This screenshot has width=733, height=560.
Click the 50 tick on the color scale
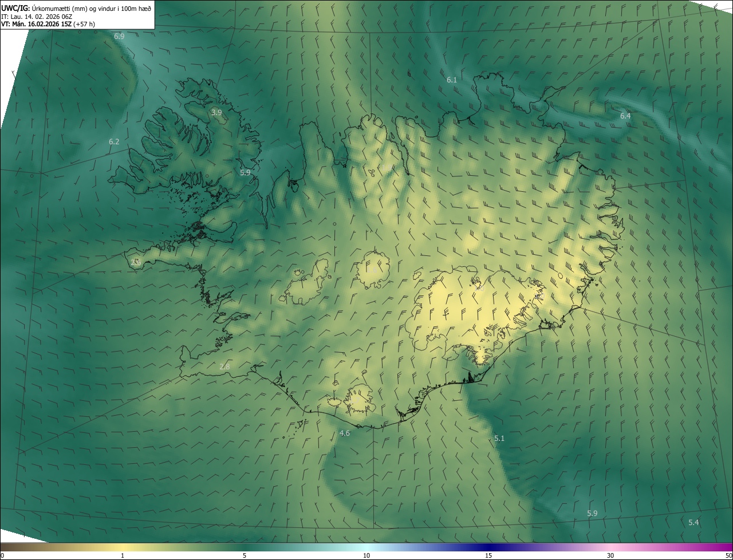click(x=728, y=556)
